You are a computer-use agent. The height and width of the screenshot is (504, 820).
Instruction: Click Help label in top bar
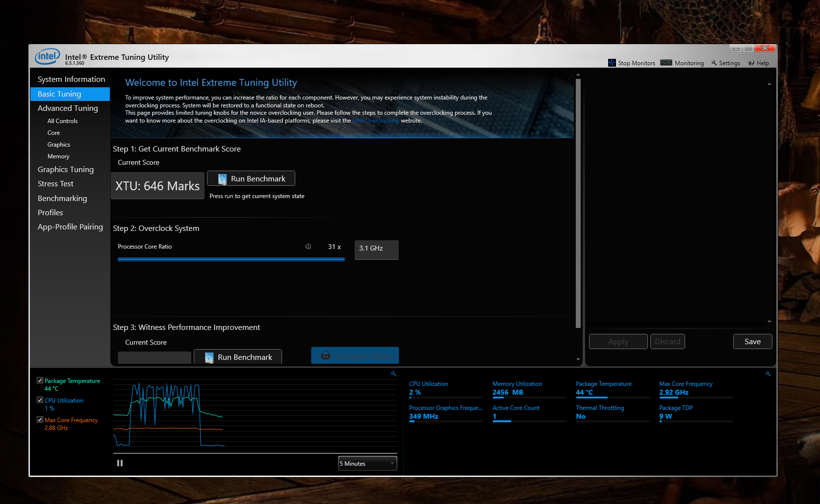(763, 63)
